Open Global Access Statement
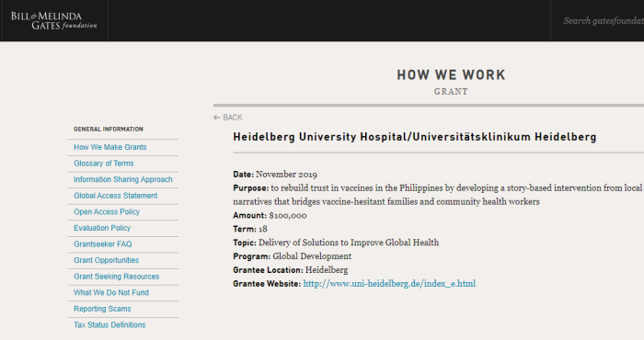644x340 pixels. click(115, 196)
